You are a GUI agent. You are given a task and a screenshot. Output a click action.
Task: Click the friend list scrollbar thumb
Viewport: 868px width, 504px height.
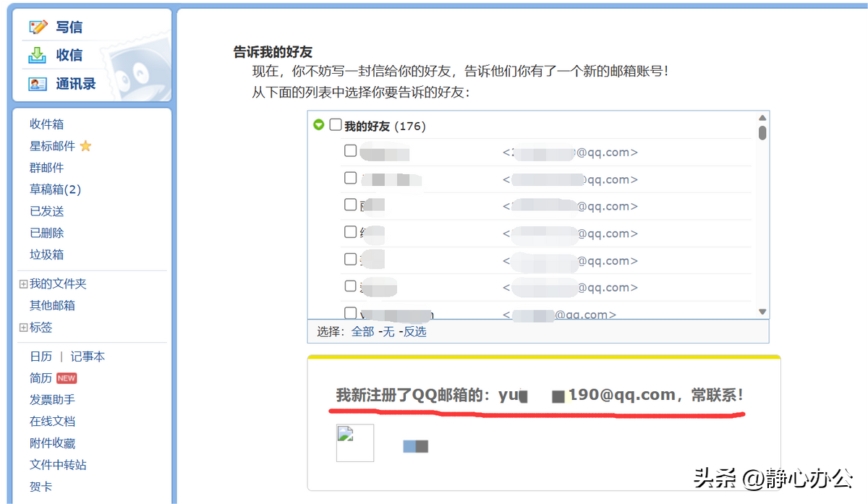coord(762,133)
